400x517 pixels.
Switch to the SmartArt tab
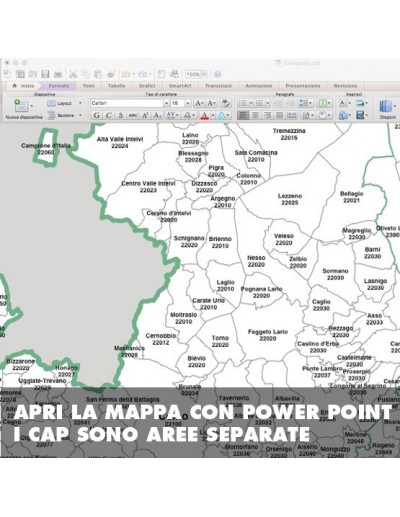[x=180, y=86]
